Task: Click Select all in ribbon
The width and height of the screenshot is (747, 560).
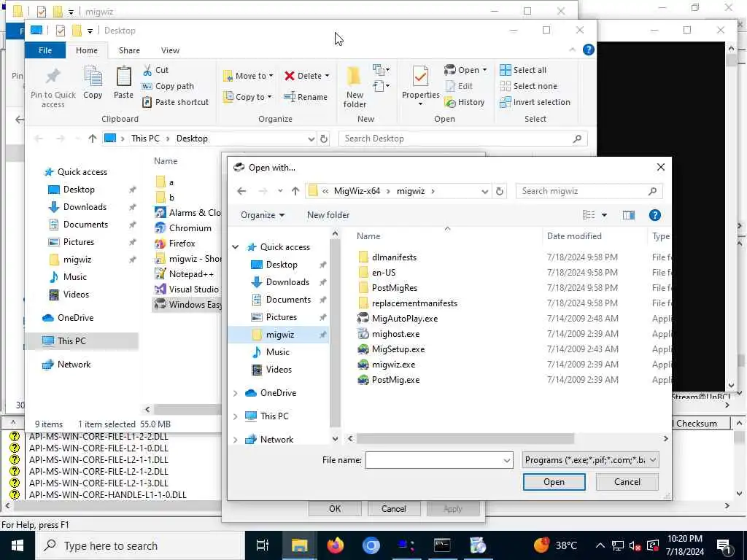Action: (523, 70)
